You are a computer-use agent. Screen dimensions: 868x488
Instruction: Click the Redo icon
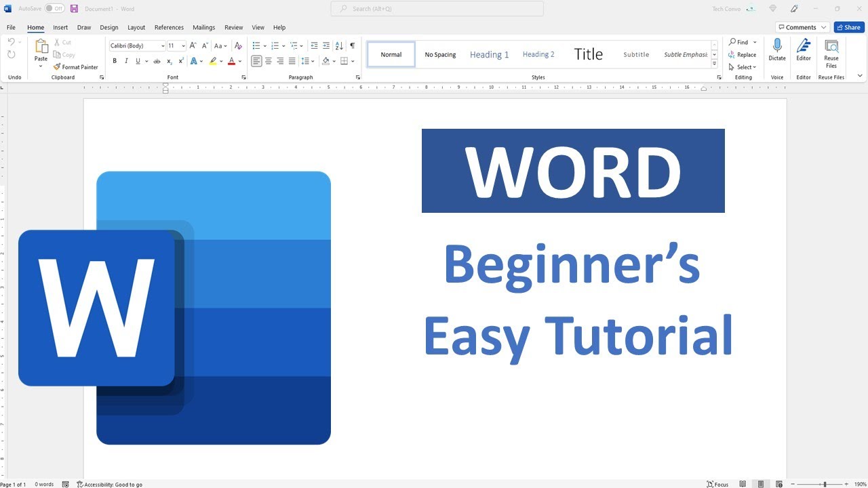tap(11, 55)
